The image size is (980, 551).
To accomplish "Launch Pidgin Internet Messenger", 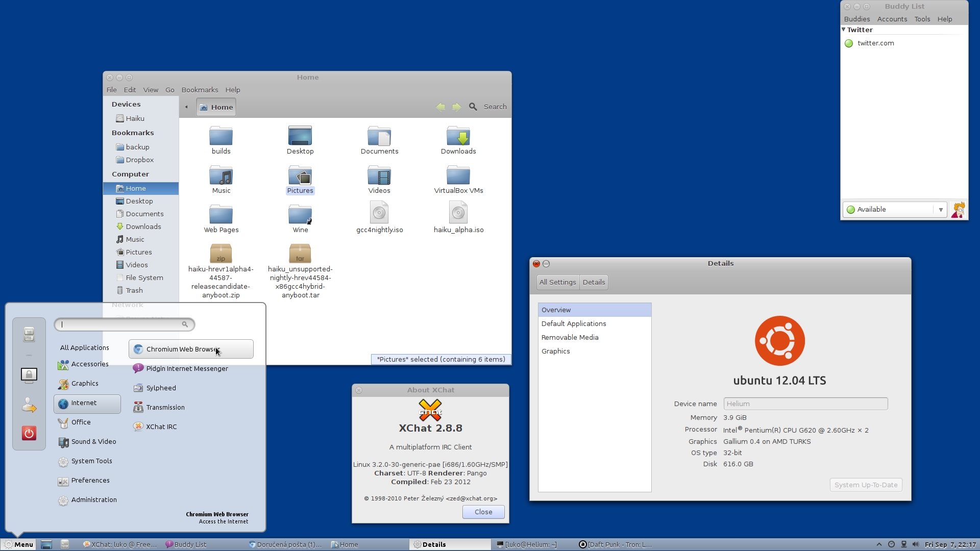I will [191, 369].
